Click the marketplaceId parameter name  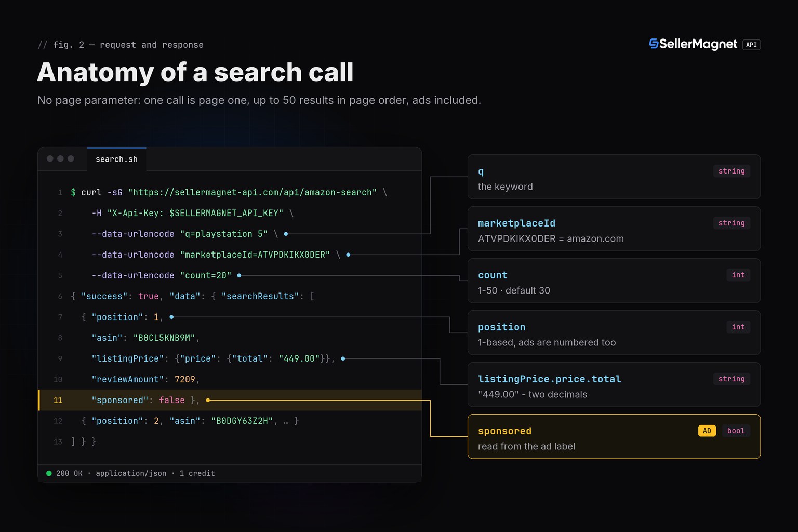click(516, 223)
